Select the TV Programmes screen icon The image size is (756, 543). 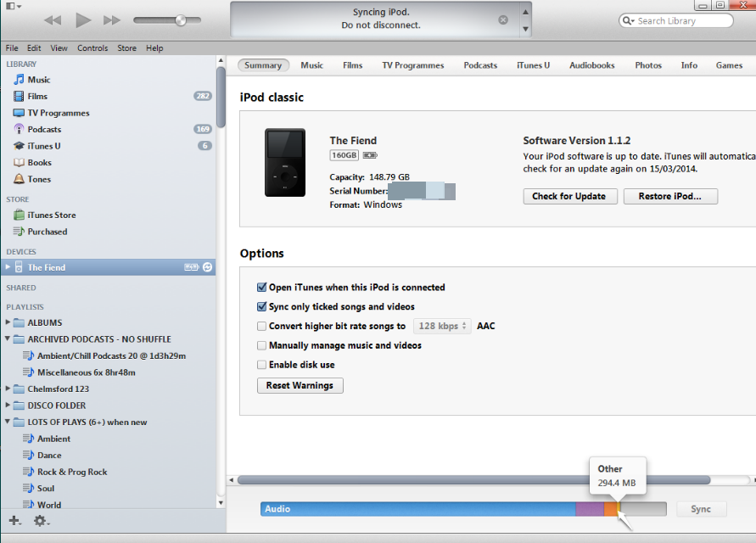point(19,113)
